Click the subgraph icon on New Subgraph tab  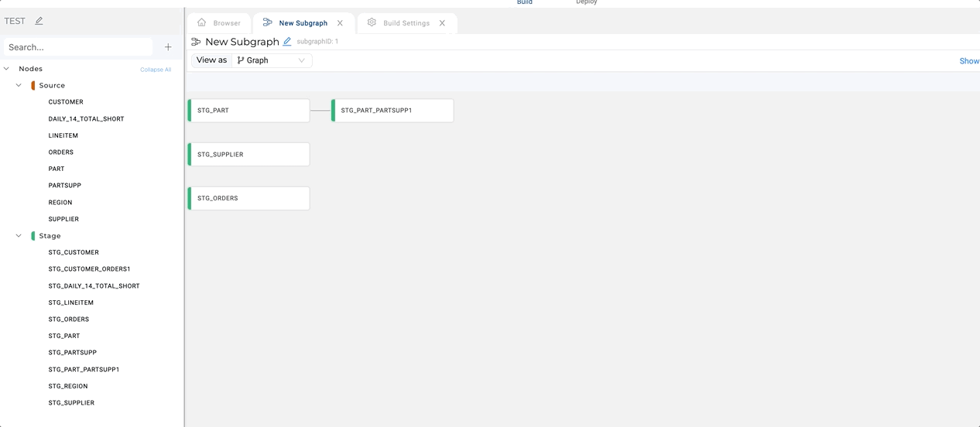[x=267, y=22]
